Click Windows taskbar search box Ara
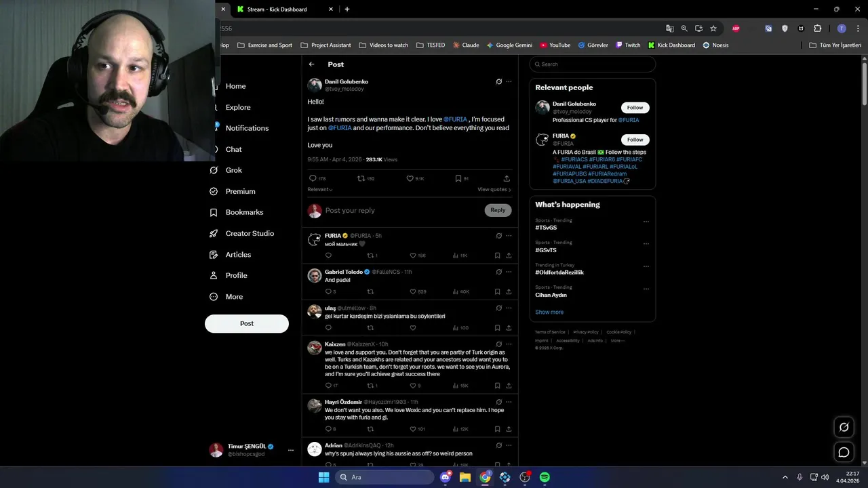The width and height of the screenshot is (868, 488). (x=385, y=477)
